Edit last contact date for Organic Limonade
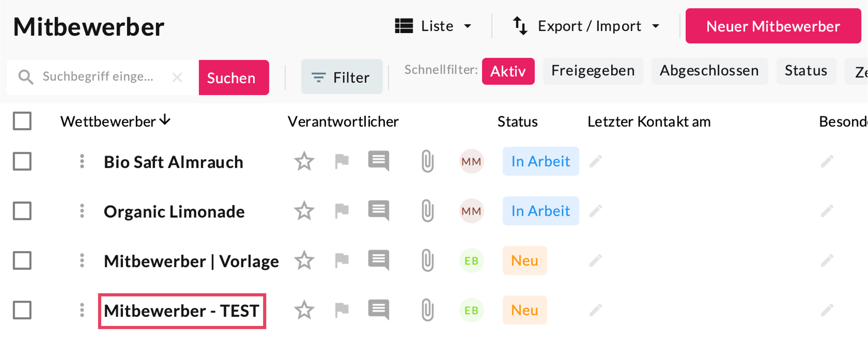The width and height of the screenshot is (868, 339). (595, 211)
